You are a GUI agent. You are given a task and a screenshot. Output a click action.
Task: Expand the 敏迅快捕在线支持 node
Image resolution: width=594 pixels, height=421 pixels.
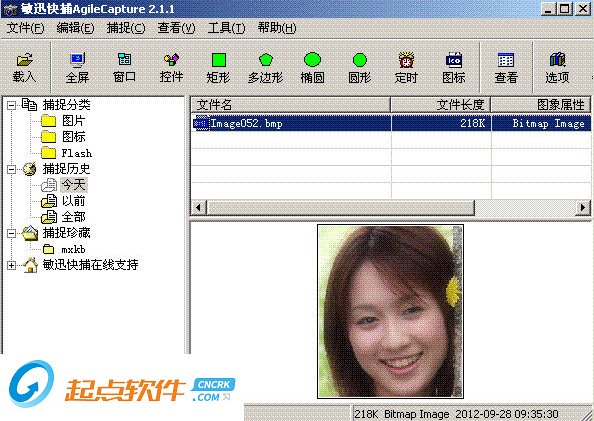tap(11, 265)
